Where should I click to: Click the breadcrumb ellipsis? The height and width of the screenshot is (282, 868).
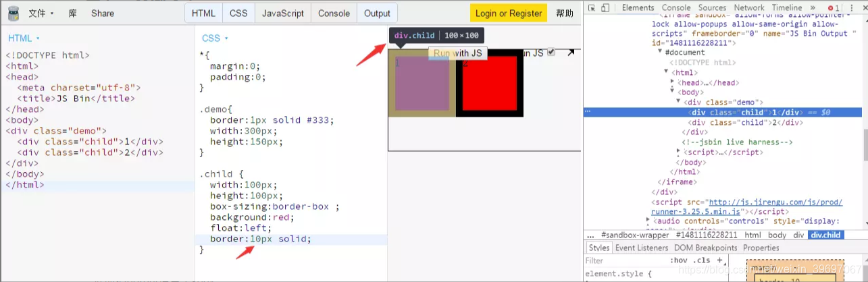point(590,235)
